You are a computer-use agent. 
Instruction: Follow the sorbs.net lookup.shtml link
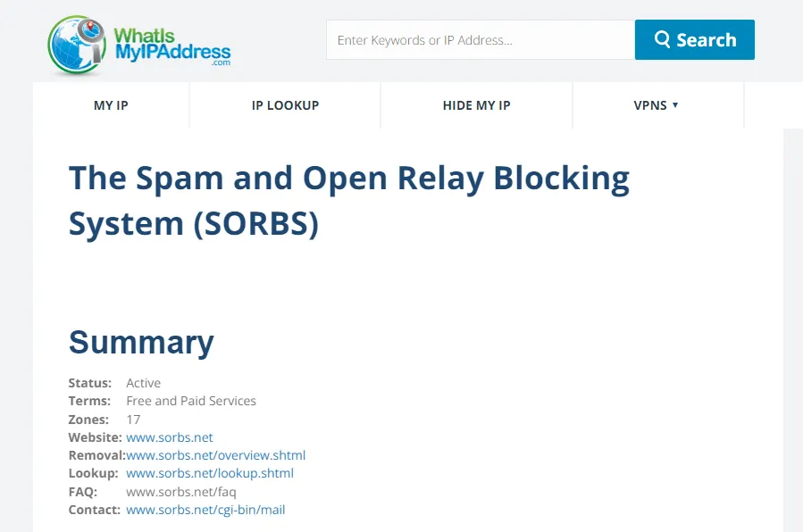pyautogui.click(x=209, y=473)
